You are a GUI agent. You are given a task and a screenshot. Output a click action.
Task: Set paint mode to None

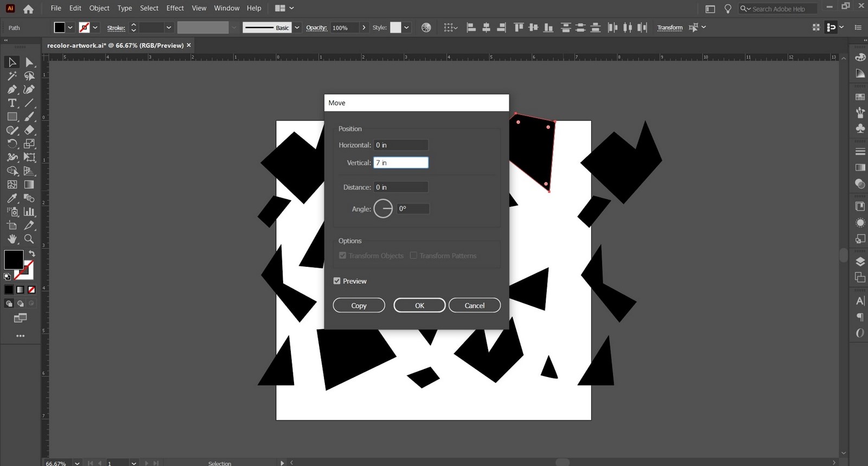[31, 290]
